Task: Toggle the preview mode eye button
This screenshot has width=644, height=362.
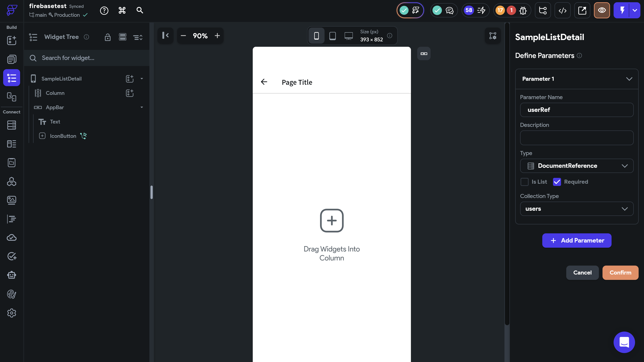Action: pos(602,10)
